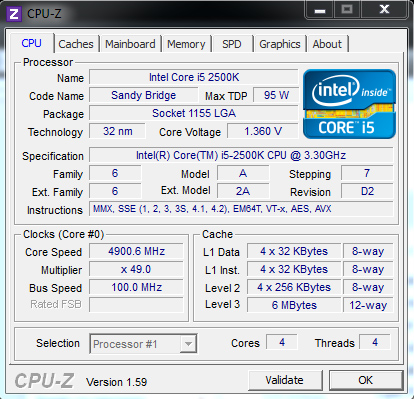This screenshot has height=399, width=414.
Task: Click the disabled maximize button
Action: click(x=347, y=10)
